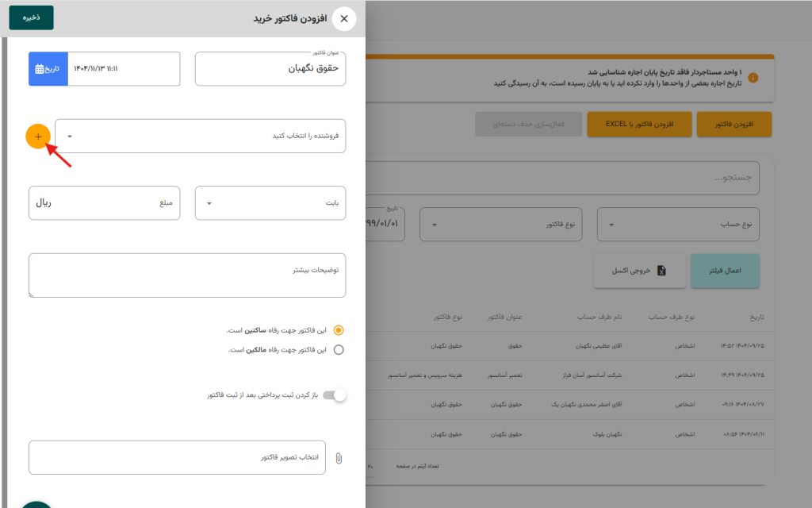Viewport: 812px width, 508px height.
Task: Click the paperclip attachment icon
Action: coord(339,458)
